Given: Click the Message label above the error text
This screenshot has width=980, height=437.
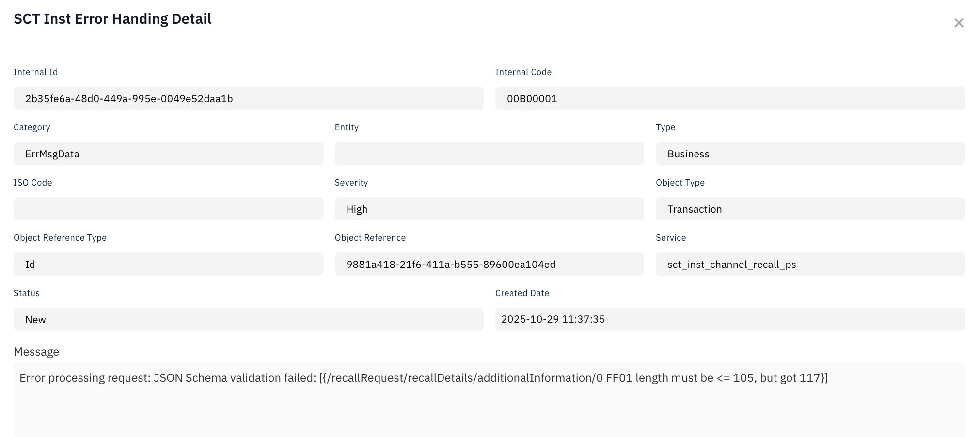Looking at the screenshot, I should 36,351.
